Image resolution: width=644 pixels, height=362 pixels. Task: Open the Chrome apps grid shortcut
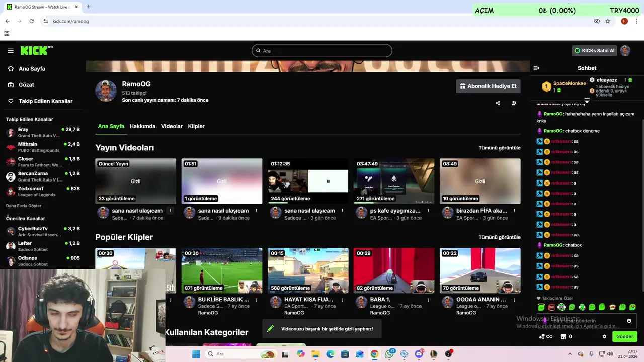click(x=7, y=34)
